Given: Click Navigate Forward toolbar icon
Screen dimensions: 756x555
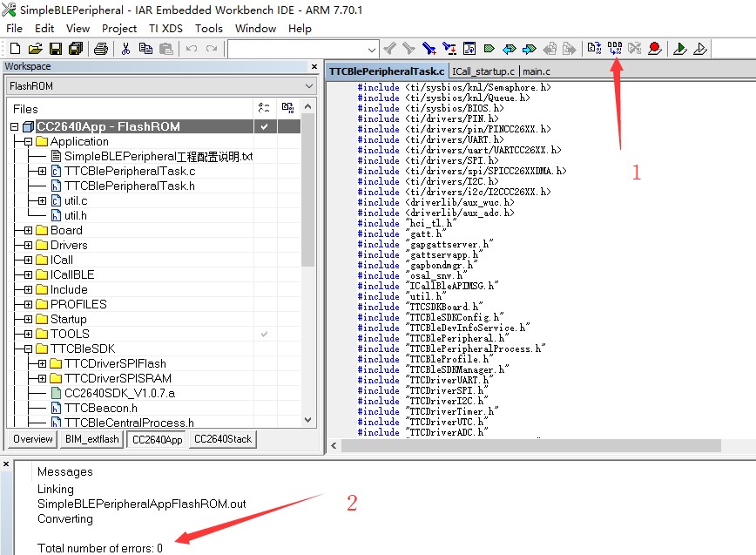Looking at the screenshot, I should coord(570,49).
